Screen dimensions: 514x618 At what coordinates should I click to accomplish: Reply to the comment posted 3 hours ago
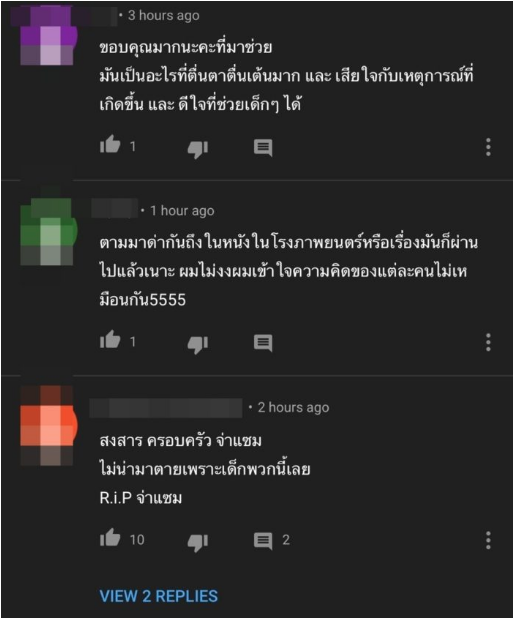[263, 148]
